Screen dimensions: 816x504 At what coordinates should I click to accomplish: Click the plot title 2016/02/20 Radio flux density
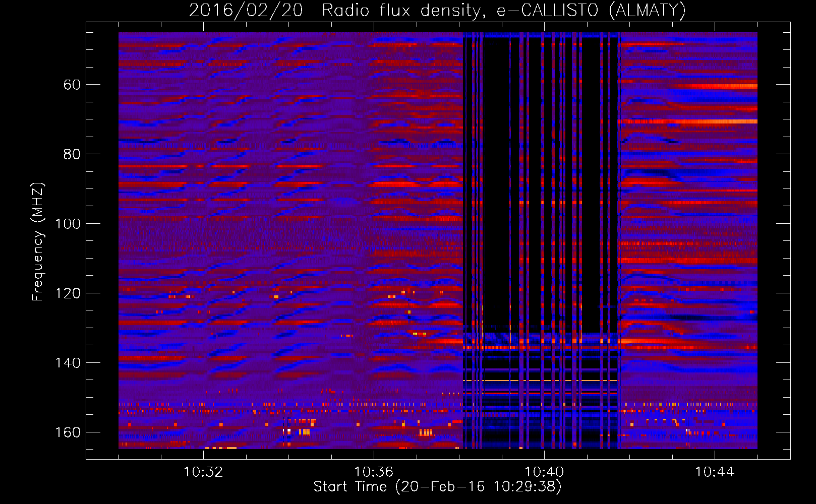tap(437, 10)
